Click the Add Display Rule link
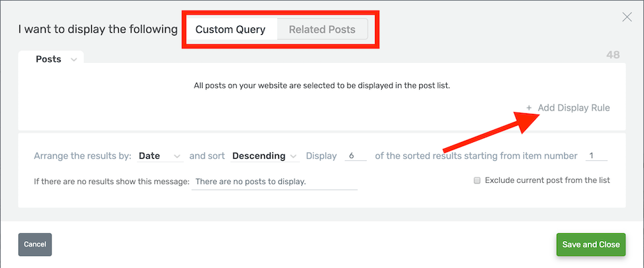 (x=574, y=108)
